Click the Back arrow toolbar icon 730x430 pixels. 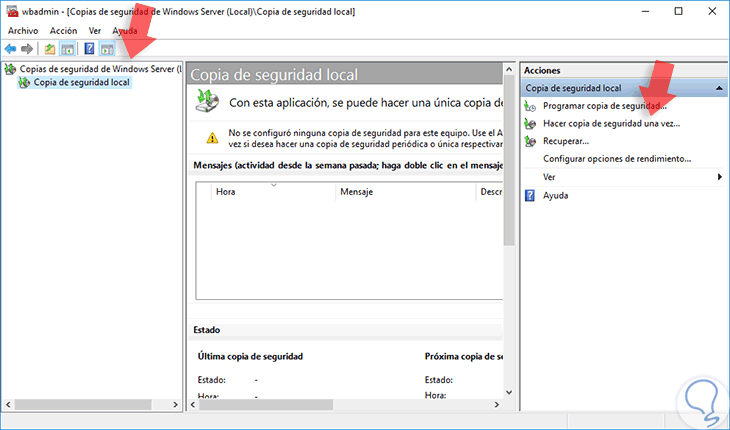tap(10, 48)
